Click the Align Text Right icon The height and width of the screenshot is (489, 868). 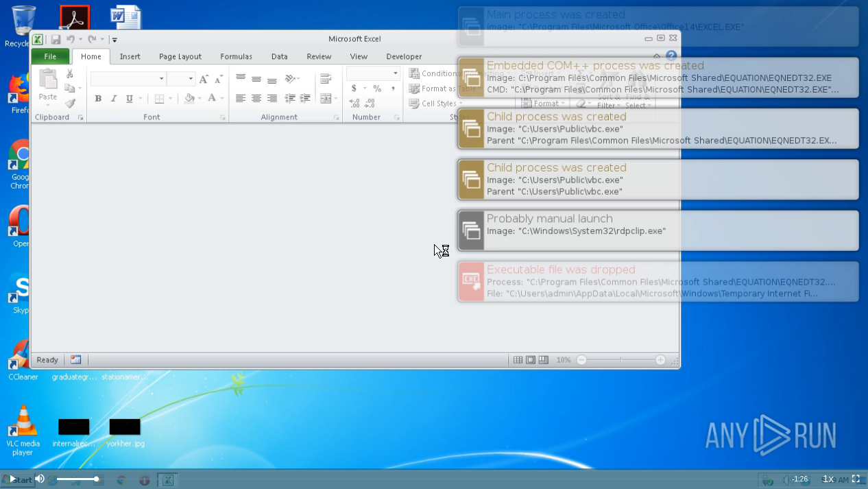[272, 99]
